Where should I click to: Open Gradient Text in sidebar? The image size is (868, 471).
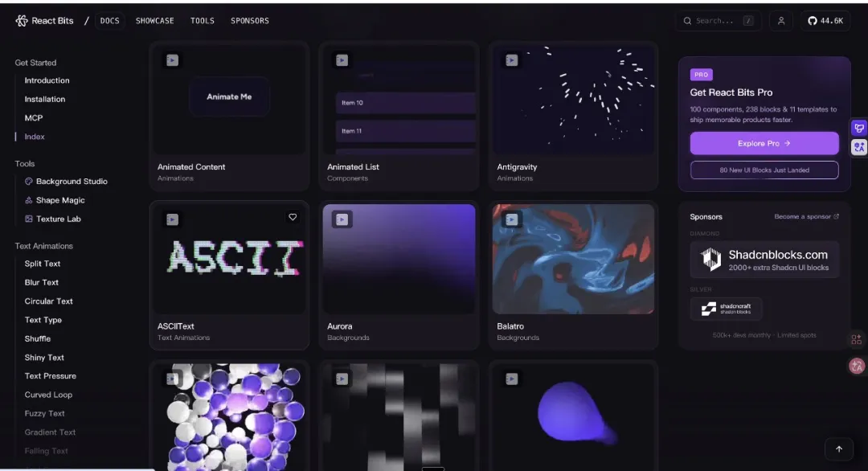50,432
